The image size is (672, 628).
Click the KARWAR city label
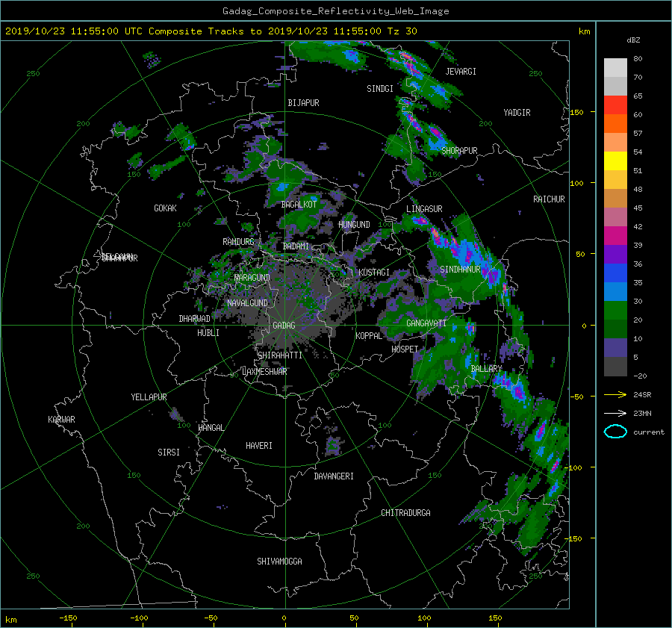pos(61,420)
